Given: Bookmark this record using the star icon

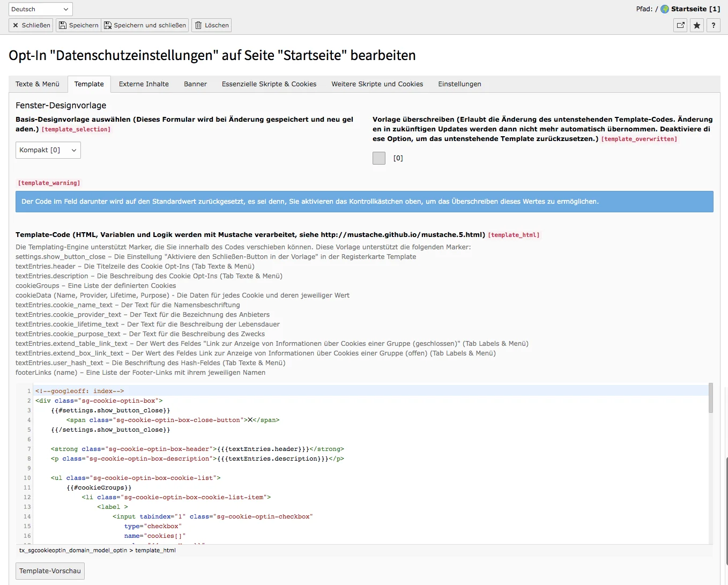Looking at the screenshot, I should pyautogui.click(x=696, y=25).
